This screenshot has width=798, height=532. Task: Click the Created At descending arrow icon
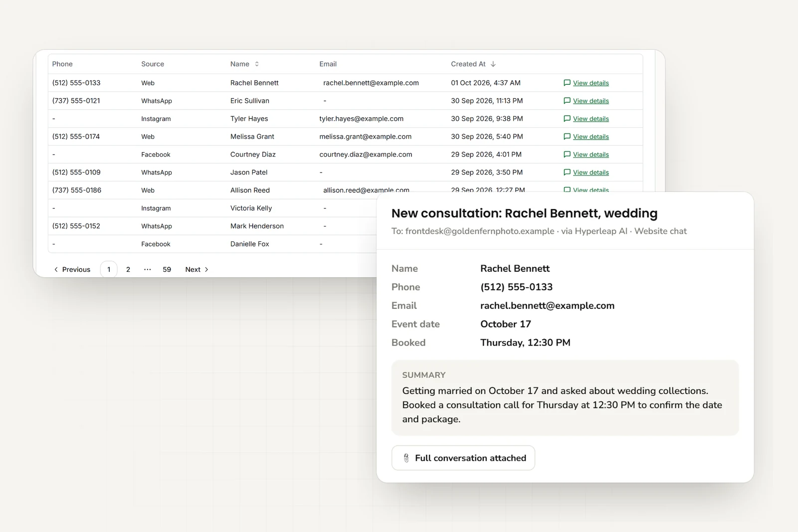pos(493,64)
